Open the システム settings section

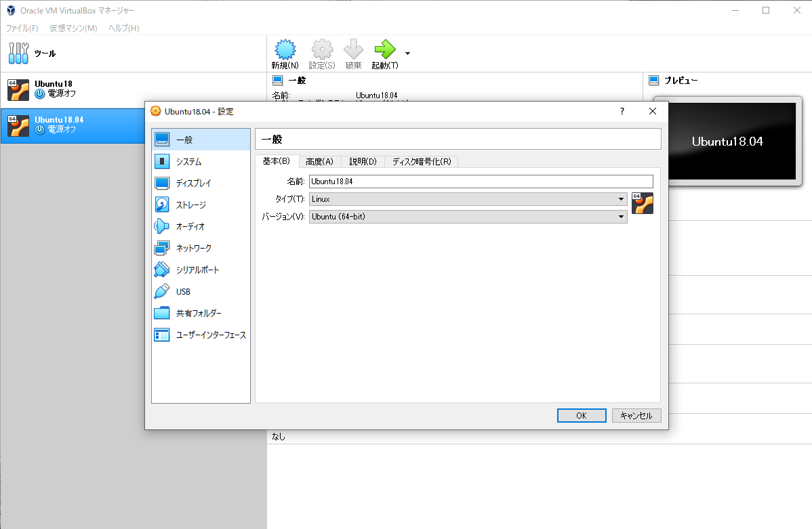[x=190, y=161]
